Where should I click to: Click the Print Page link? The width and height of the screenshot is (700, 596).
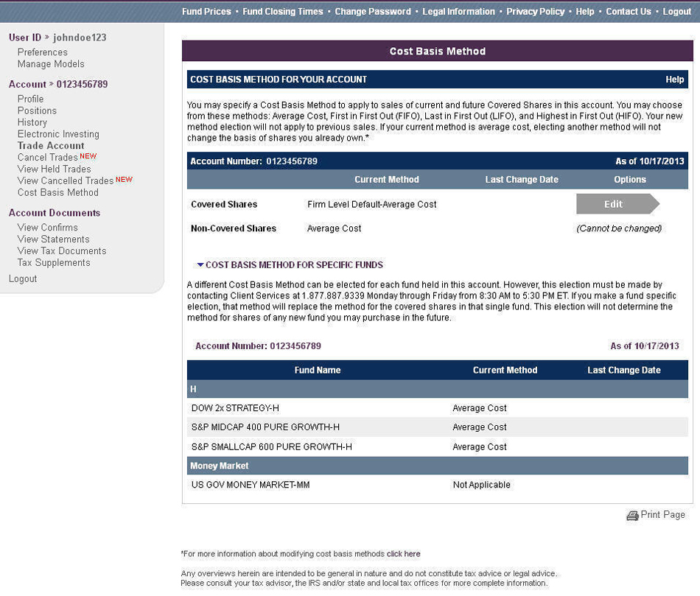[662, 515]
